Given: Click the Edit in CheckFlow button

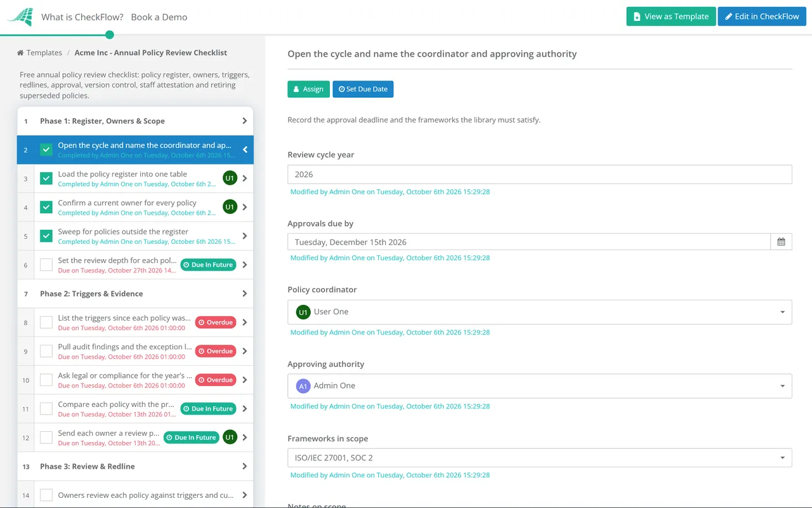Looking at the screenshot, I should point(762,17).
